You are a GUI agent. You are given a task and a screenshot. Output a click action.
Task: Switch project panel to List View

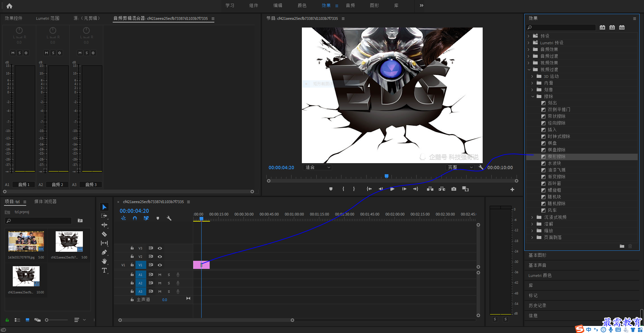17,320
